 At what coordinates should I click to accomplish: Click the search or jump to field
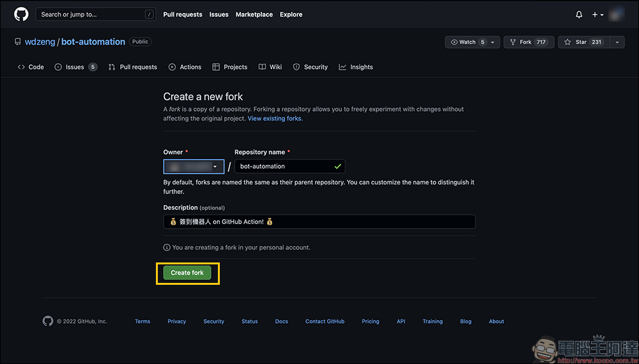tap(95, 14)
